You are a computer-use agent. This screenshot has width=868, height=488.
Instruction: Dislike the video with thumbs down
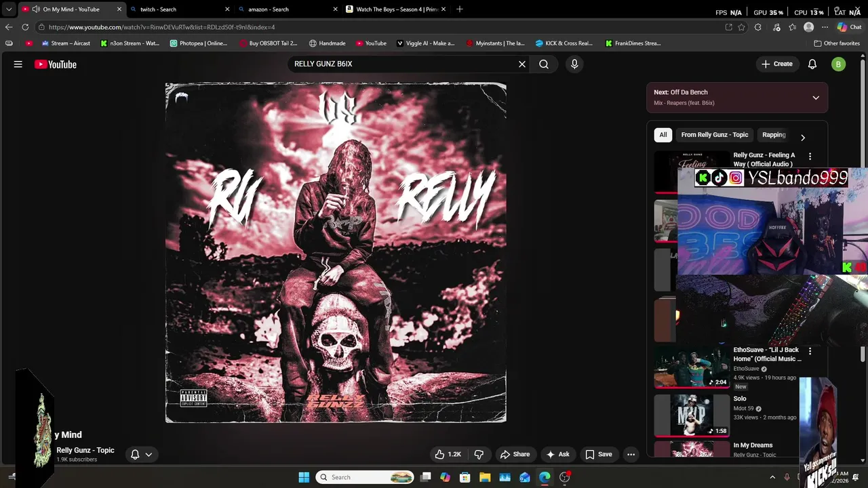click(x=479, y=454)
